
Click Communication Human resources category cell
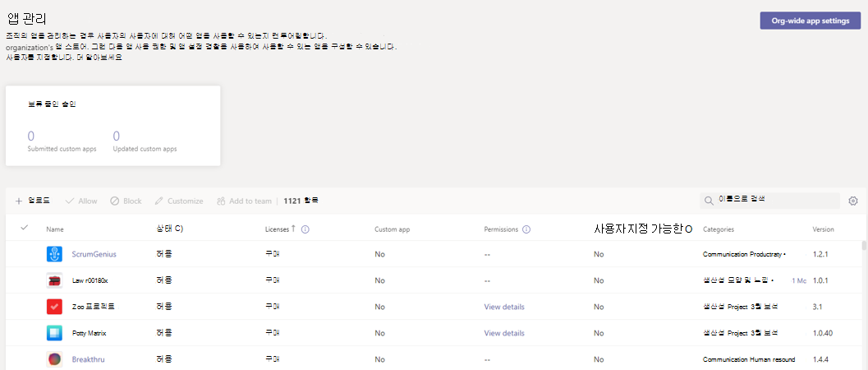pos(749,359)
